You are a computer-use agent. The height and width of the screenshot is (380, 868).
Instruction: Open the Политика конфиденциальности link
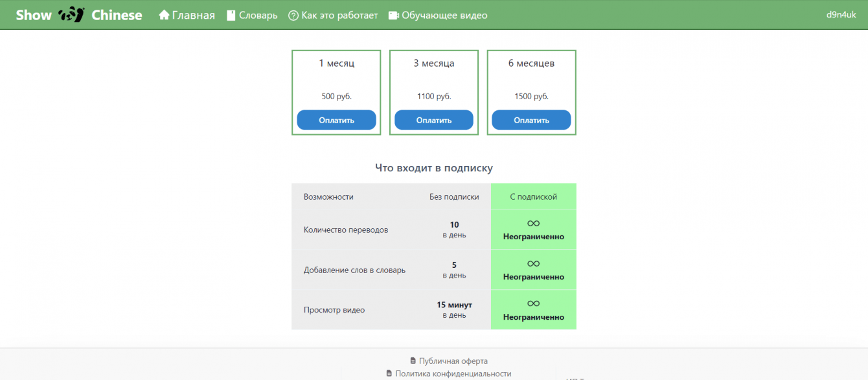pos(453,374)
